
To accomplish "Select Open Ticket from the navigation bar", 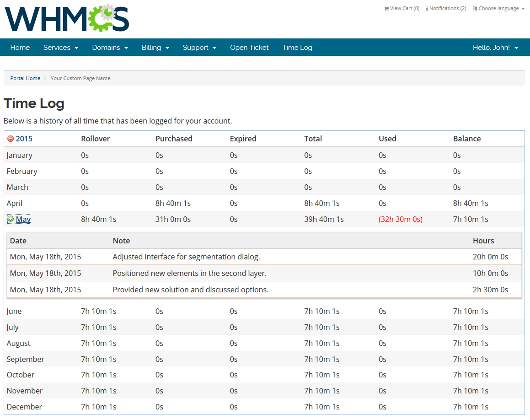I will (x=249, y=47).
